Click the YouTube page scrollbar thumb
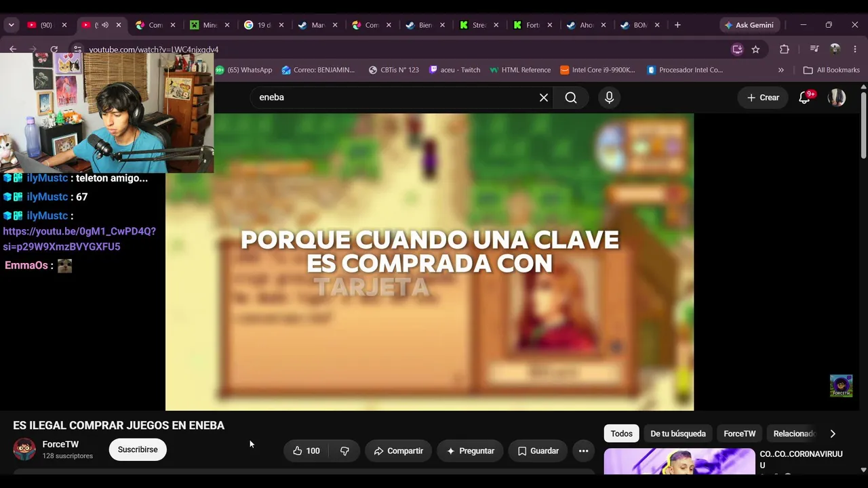Image resolution: width=868 pixels, height=488 pixels. 863,125
